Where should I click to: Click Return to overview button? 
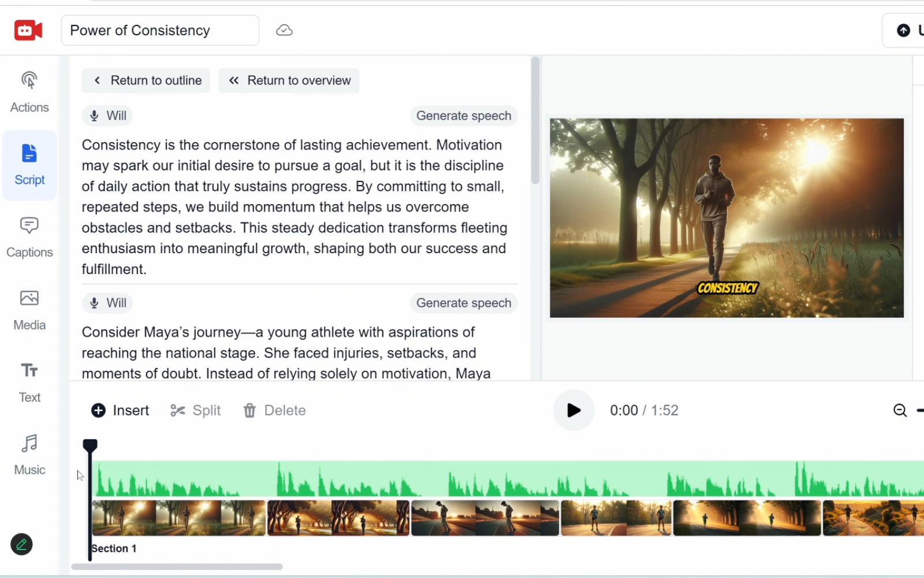(x=289, y=80)
